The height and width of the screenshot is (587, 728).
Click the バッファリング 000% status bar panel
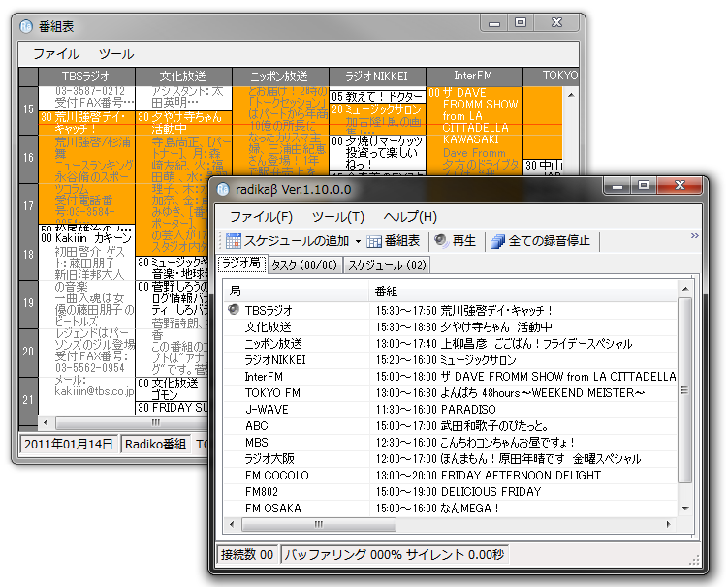click(395, 554)
